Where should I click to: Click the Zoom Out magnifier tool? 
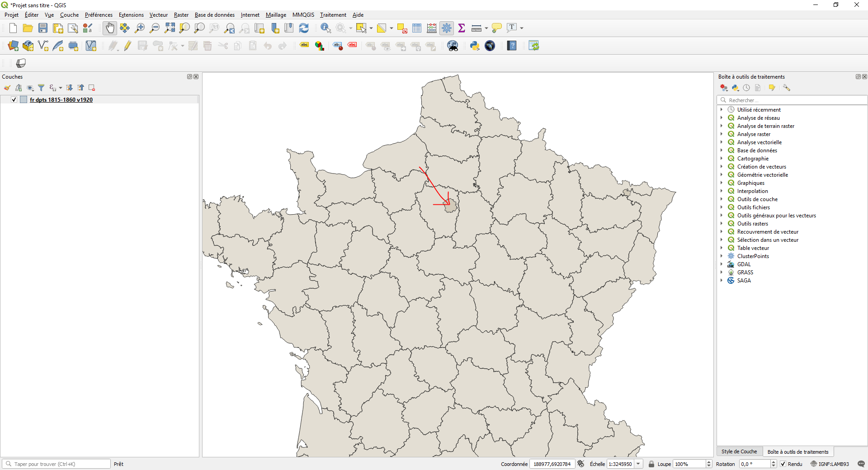155,28
